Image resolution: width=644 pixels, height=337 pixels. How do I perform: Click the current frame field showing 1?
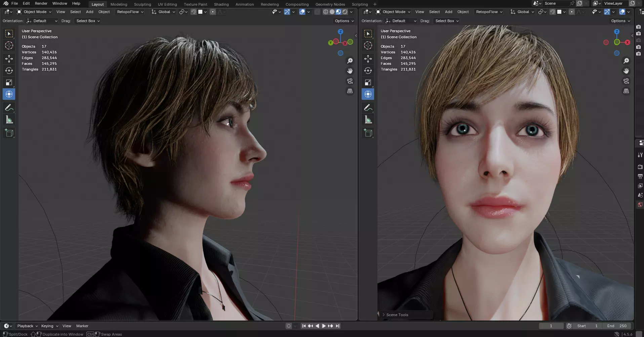(x=551, y=326)
